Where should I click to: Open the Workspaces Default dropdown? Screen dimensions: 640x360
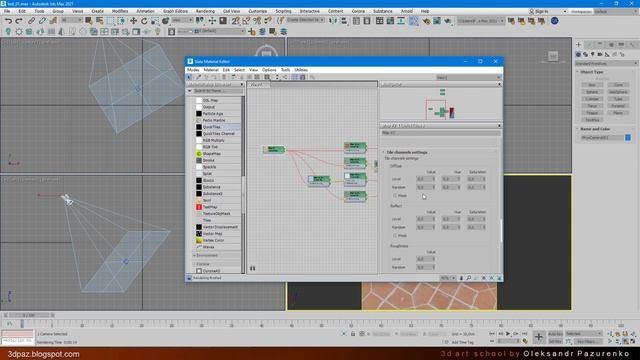click(616, 11)
